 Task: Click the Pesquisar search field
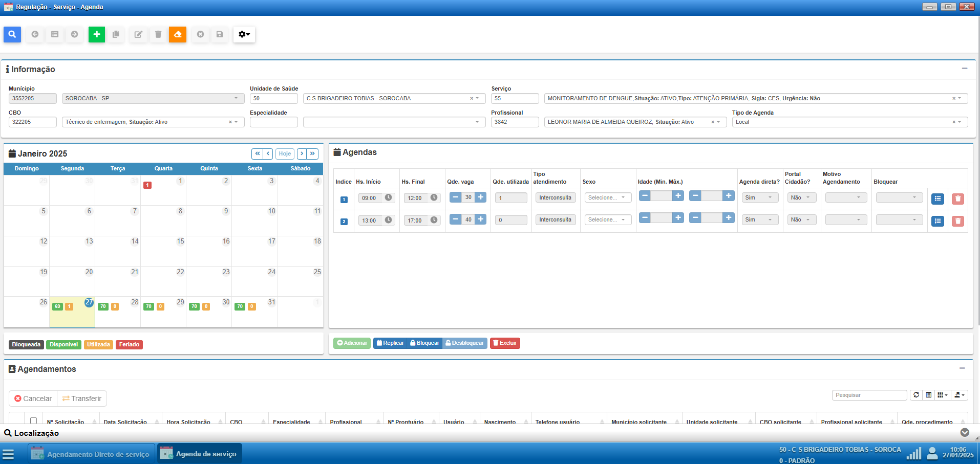click(x=869, y=395)
